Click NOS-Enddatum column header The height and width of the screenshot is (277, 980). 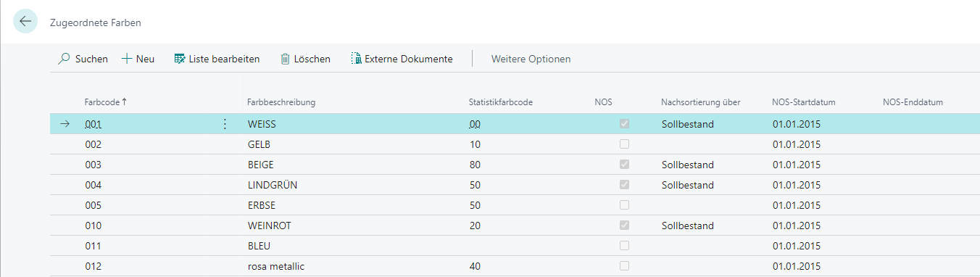tap(913, 102)
